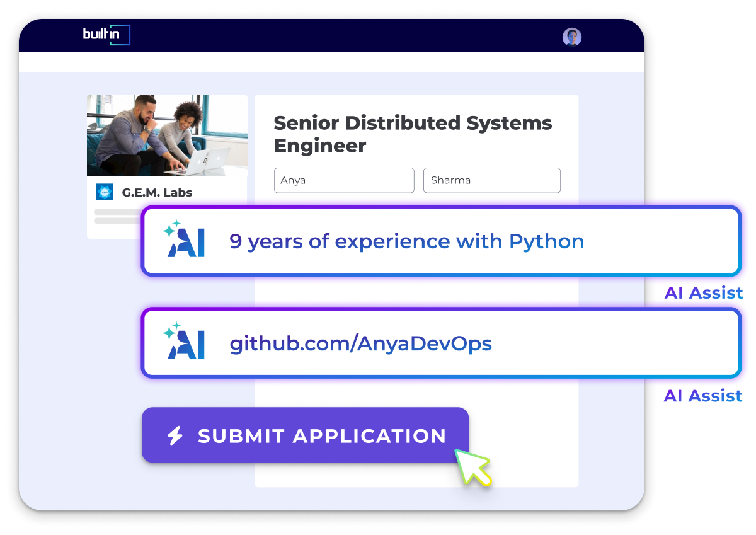Click the Built In logo
Screen dimensions: 756x535
pyautogui.click(x=106, y=35)
